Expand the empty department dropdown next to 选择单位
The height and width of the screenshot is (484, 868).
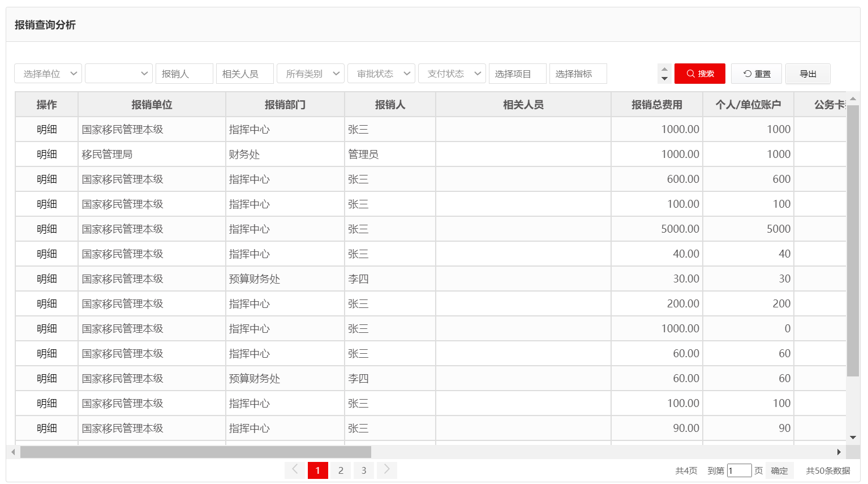(x=118, y=73)
